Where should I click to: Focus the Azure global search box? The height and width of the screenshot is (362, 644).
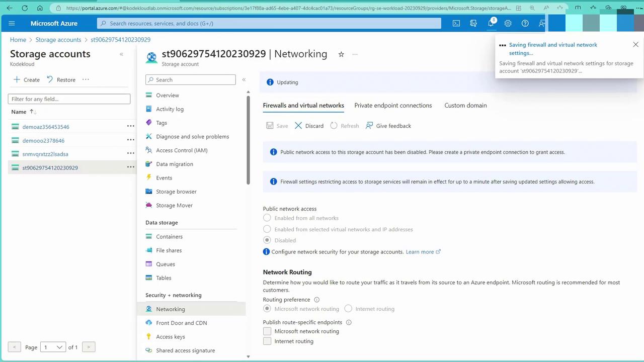pos(269,23)
